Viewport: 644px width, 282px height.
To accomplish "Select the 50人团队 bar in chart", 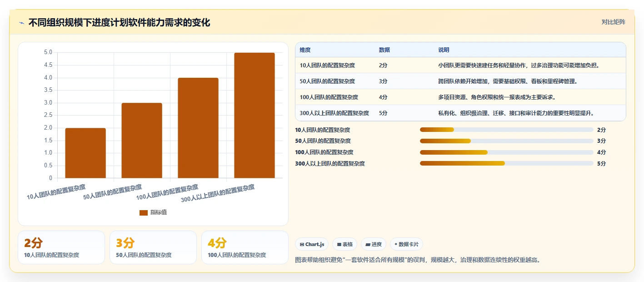I will click(142, 141).
